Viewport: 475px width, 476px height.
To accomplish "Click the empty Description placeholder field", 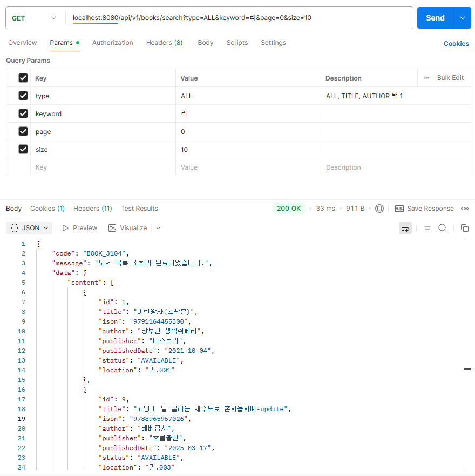I will (396, 167).
